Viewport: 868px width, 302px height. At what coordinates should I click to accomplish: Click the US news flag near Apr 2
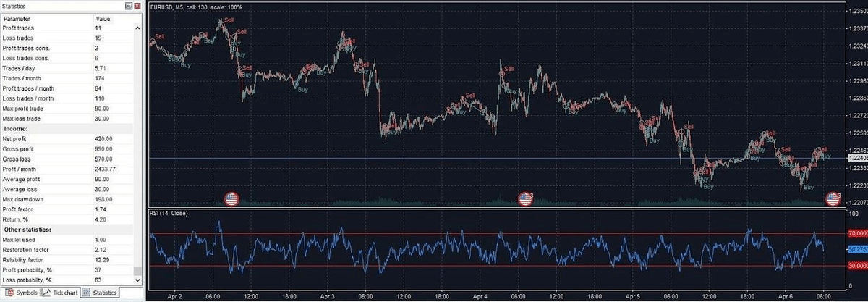click(231, 198)
